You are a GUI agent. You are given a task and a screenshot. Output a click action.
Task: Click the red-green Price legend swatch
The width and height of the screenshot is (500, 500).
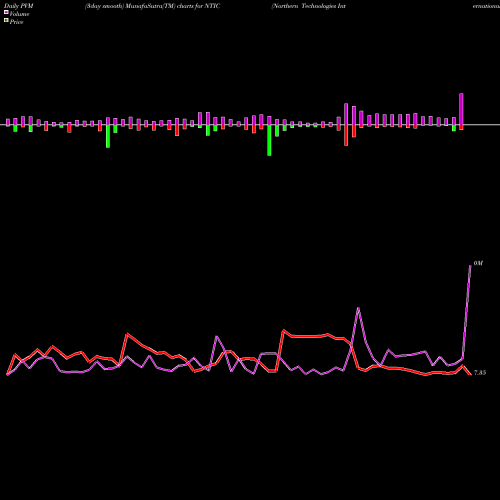coord(6,21)
